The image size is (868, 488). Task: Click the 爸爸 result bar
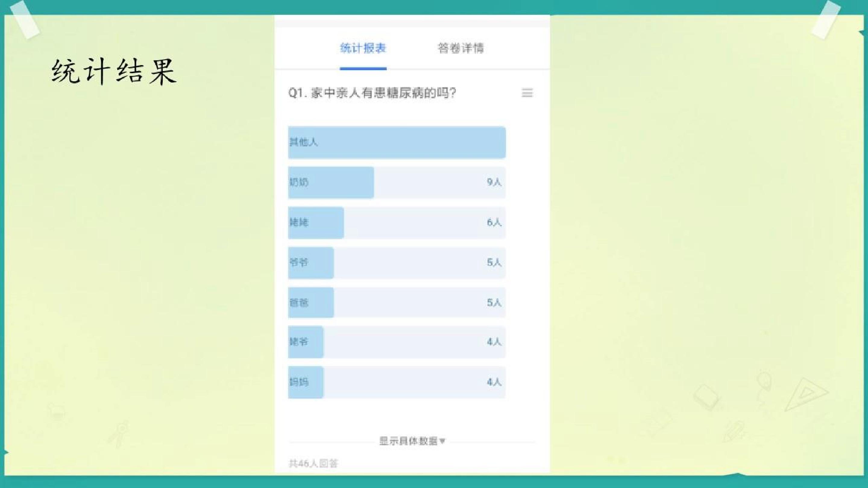397,302
